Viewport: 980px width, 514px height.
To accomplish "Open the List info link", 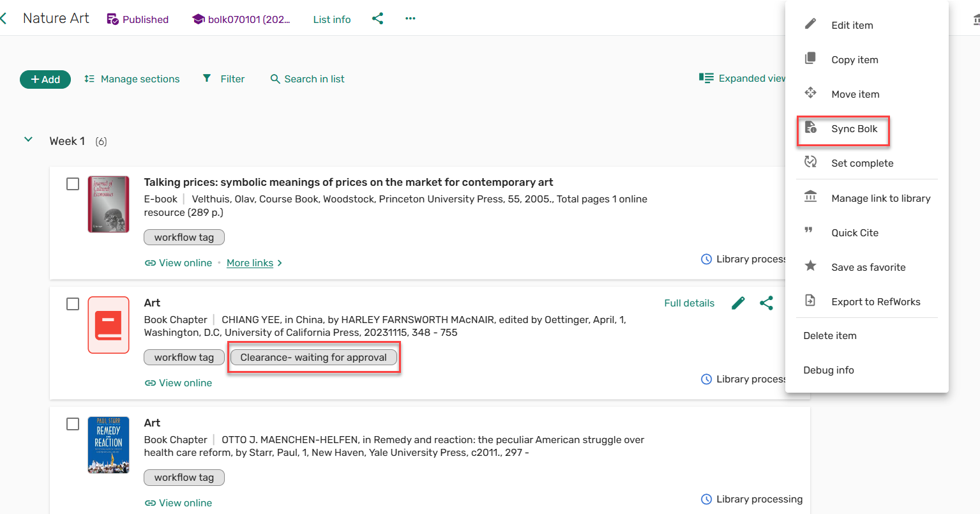I will [332, 19].
